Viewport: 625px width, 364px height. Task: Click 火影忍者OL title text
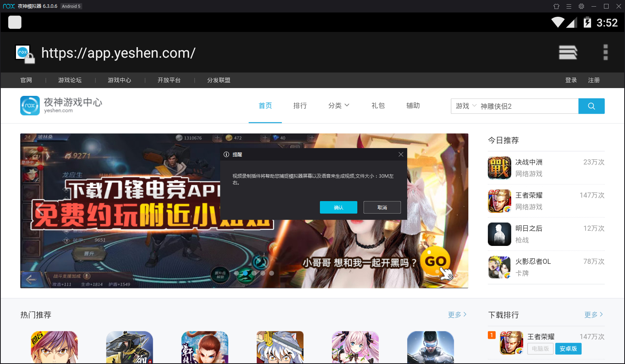point(533,262)
